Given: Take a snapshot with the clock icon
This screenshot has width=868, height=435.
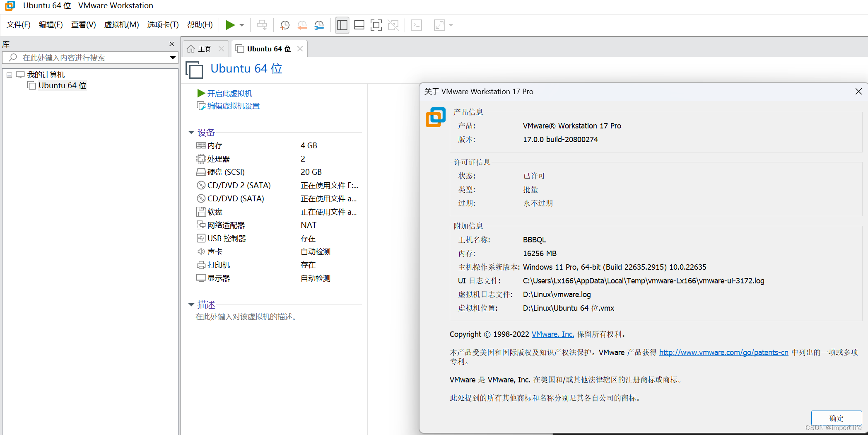Looking at the screenshot, I should (x=285, y=25).
